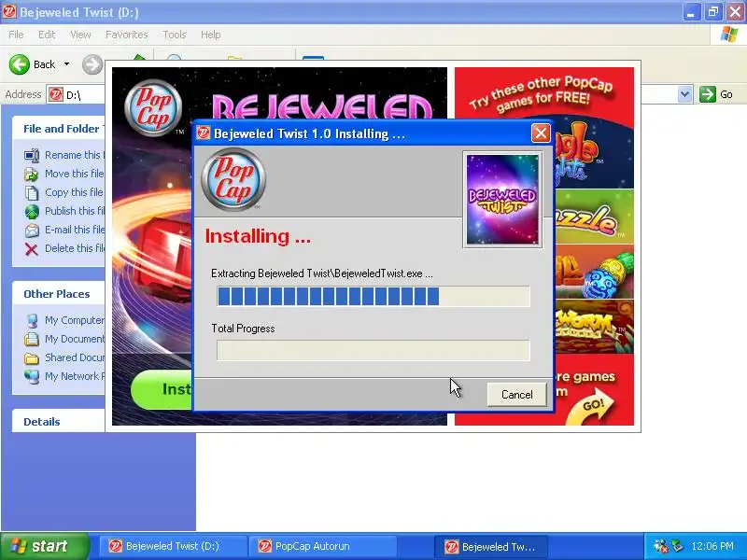Click the Zuma game banner

(x=595, y=272)
